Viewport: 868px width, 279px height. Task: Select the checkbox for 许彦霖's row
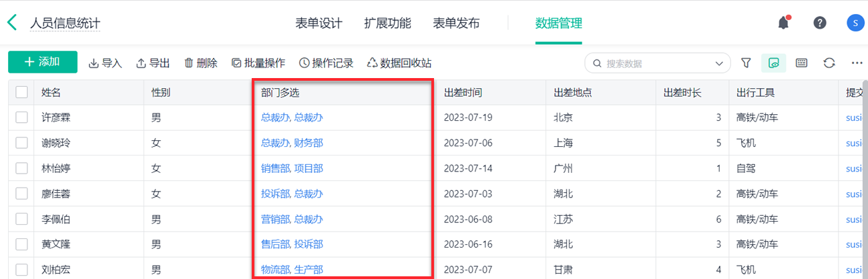point(22,117)
